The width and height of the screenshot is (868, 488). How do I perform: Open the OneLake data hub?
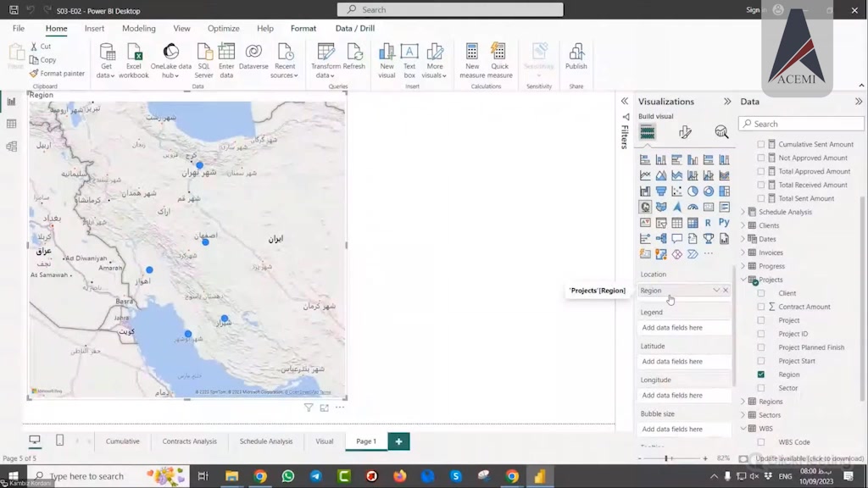(x=170, y=60)
